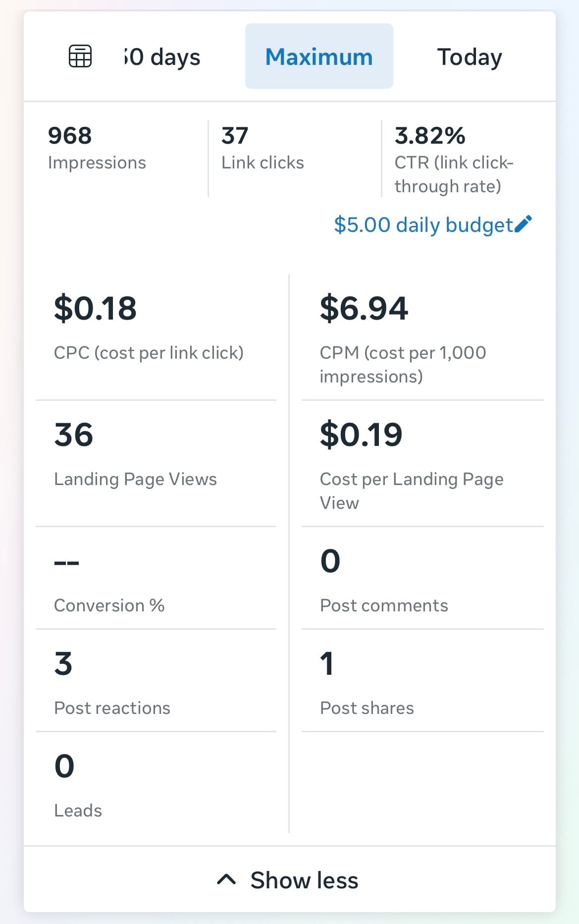Open the table view icon
The image size is (579, 924).
(x=80, y=56)
